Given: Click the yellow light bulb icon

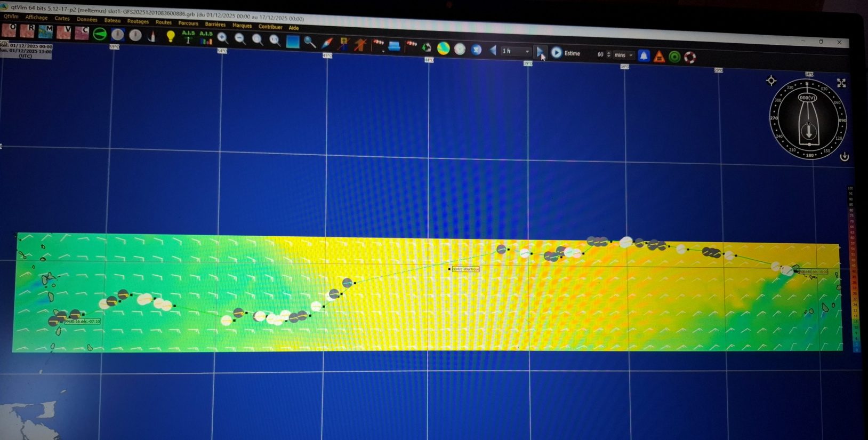Looking at the screenshot, I should point(171,36).
